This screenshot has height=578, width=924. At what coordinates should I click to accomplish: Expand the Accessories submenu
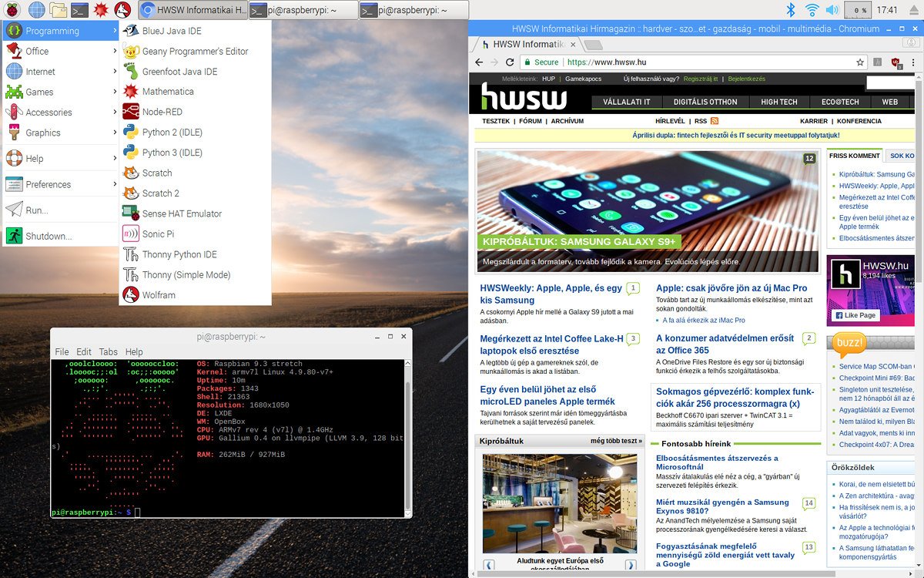pos(61,112)
